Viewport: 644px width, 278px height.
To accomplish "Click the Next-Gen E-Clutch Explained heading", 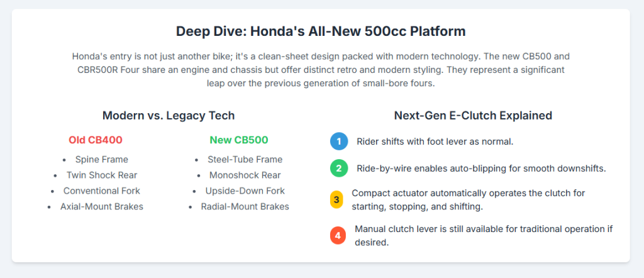I will click(x=473, y=115).
